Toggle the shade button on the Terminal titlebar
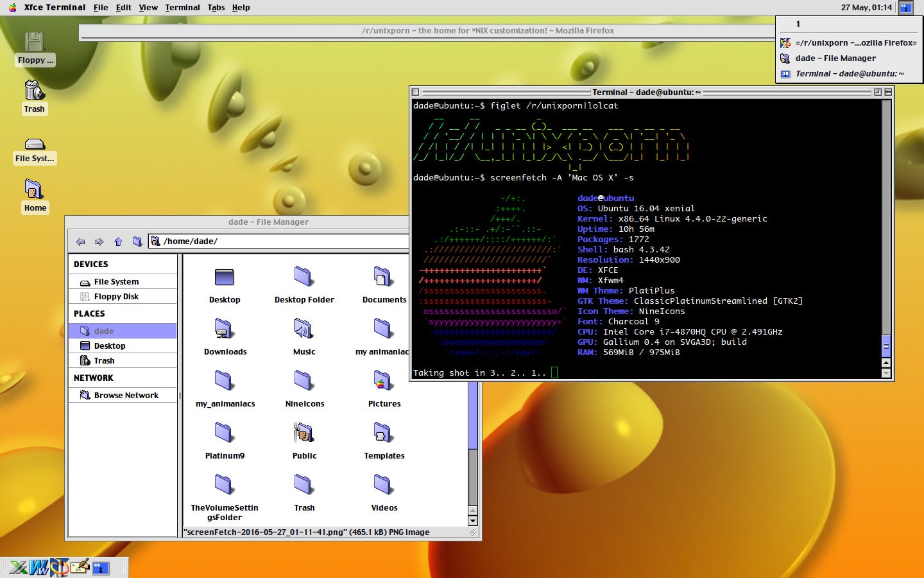Screen dimensions: 924x578 (888, 92)
